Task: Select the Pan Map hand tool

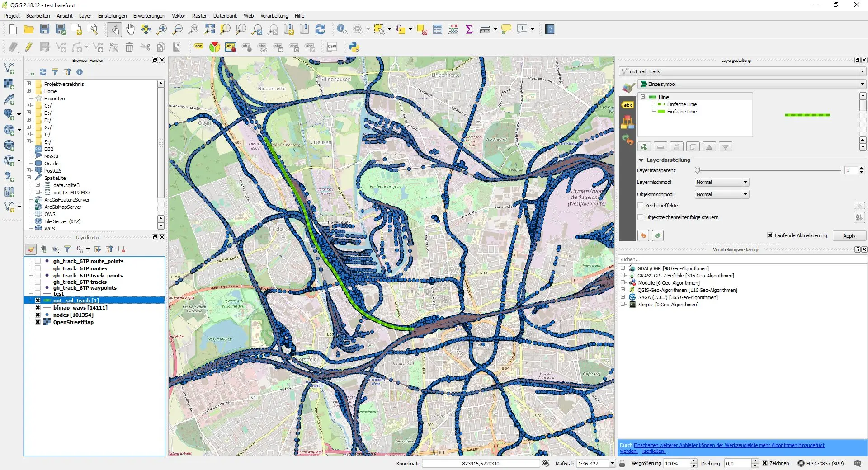Action: pyautogui.click(x=130, y=29)
